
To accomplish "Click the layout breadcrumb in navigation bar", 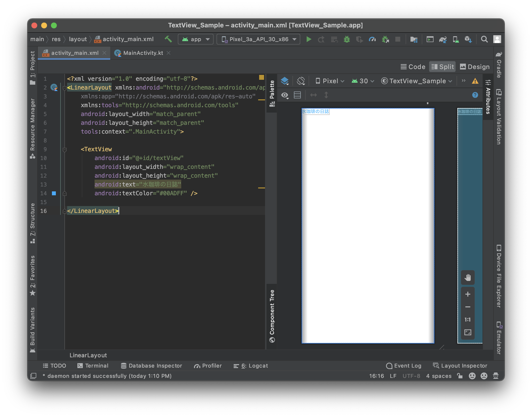I will (78, 39).
